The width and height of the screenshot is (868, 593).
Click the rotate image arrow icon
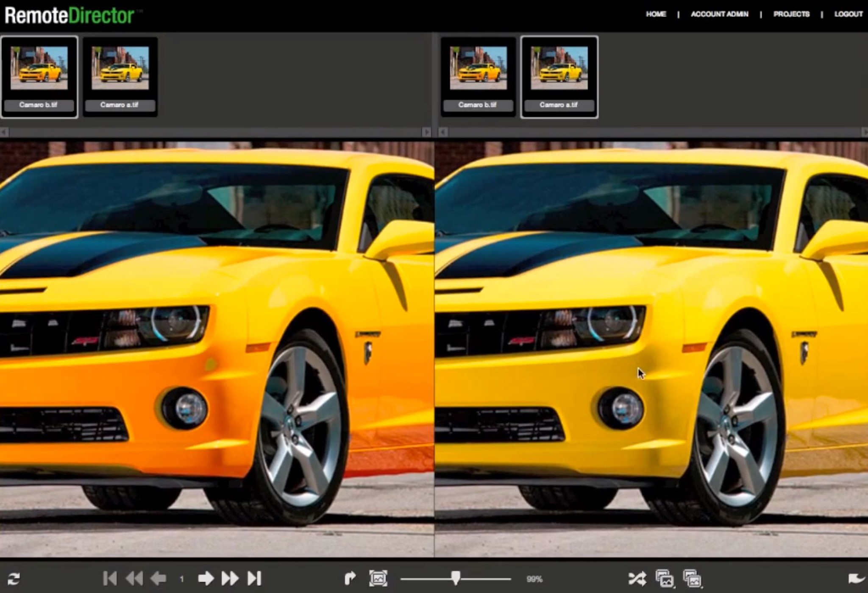click(350, 578)
